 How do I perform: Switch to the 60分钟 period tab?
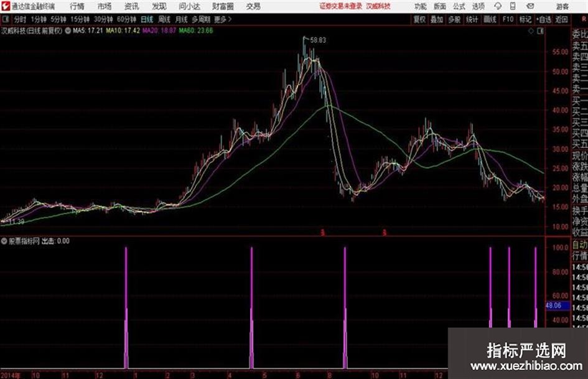click(126, 19)
